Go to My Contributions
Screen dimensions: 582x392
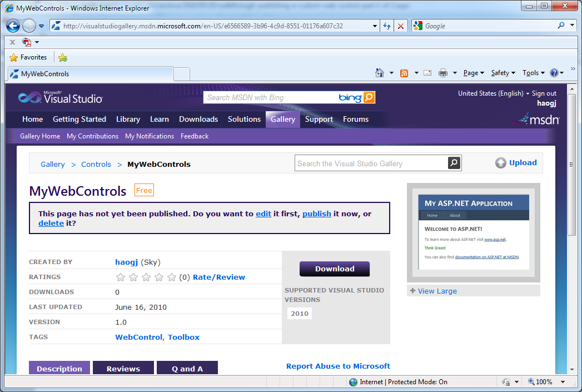[x=92, y=136]
